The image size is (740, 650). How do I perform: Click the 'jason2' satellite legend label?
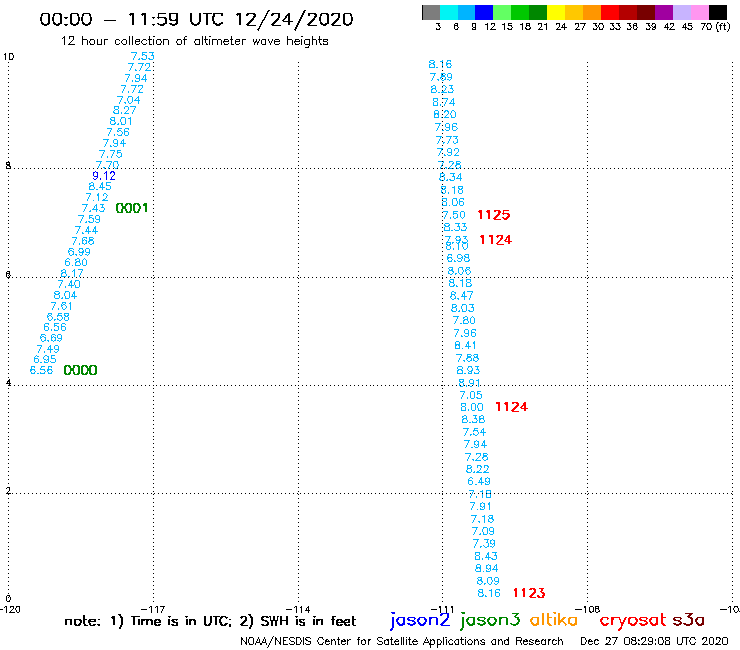420,621
